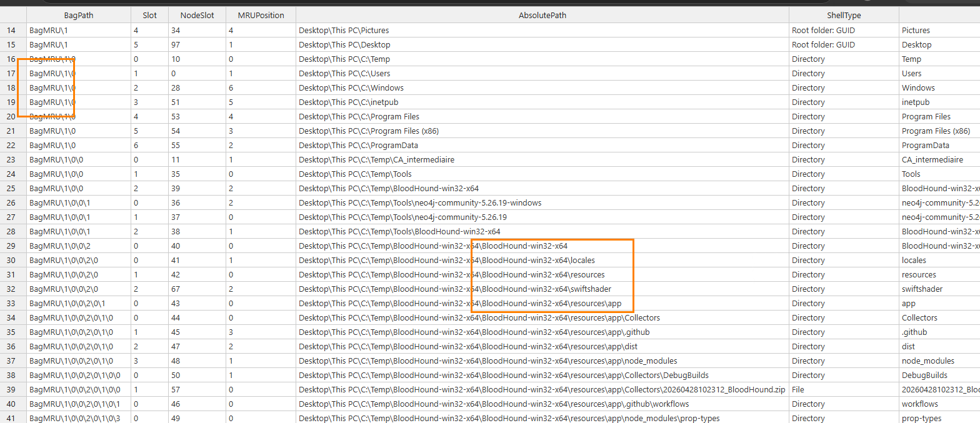The image size is (980, 423).
Task: Click the inetpub name cell after ShellType
Action: point(939,102)
